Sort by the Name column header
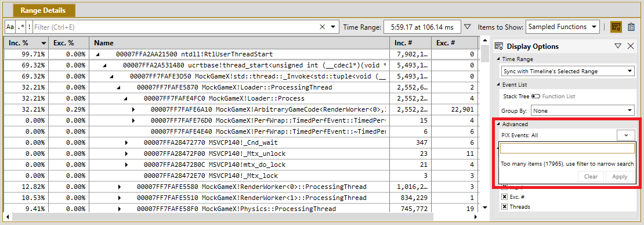 tap(240, 43)
